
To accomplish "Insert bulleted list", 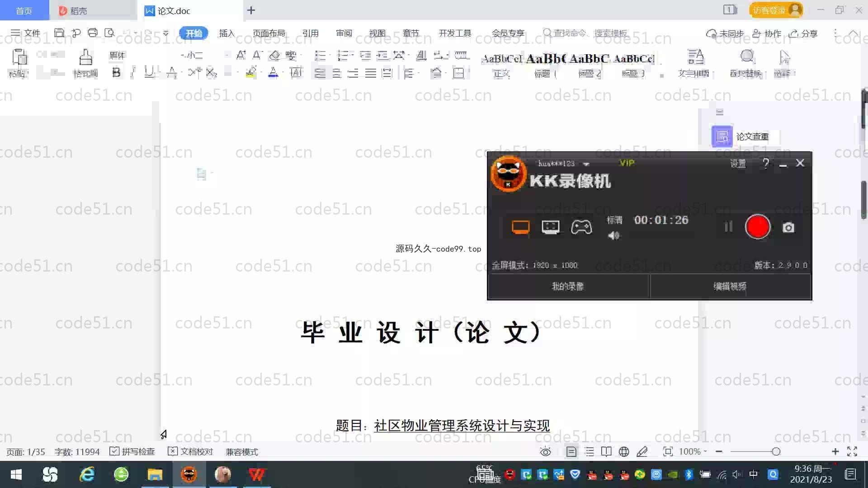I will tap(320, 55).
